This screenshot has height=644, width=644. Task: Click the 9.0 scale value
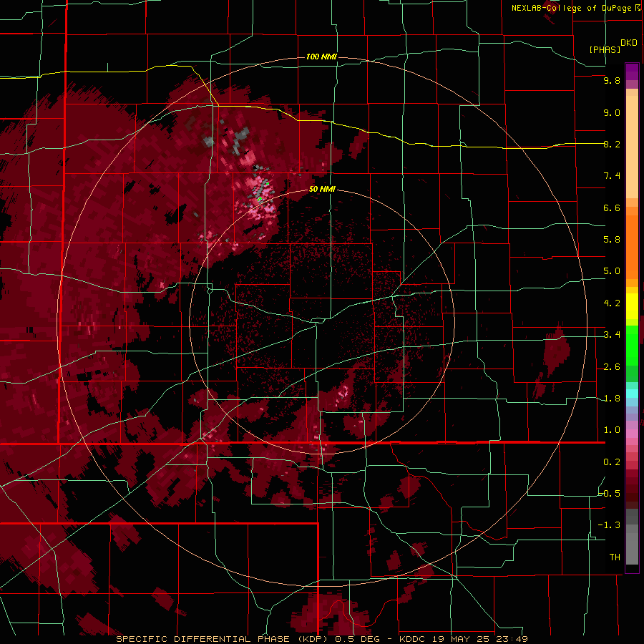[612, 112]
